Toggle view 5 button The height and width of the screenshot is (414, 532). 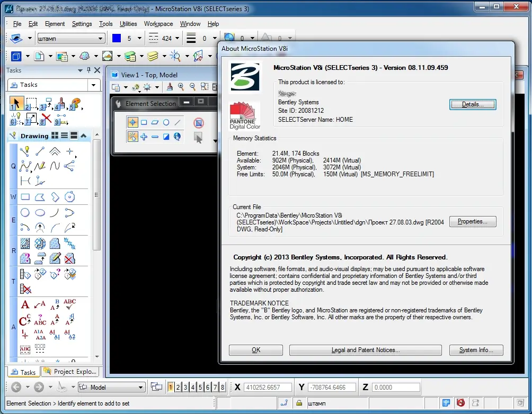pos(200,387)
